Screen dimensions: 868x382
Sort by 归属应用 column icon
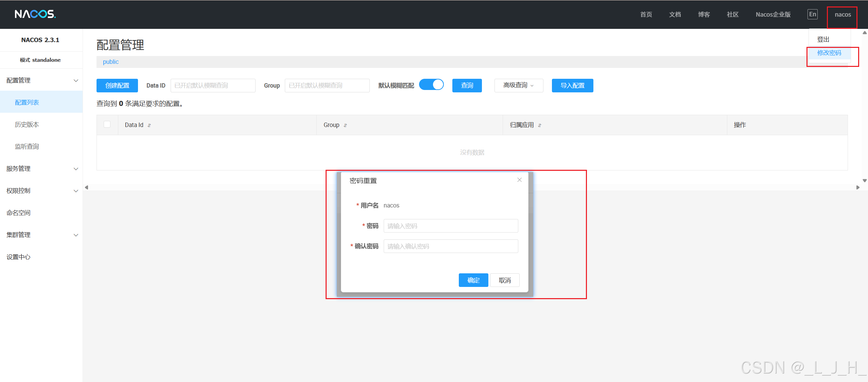(540, 125)
